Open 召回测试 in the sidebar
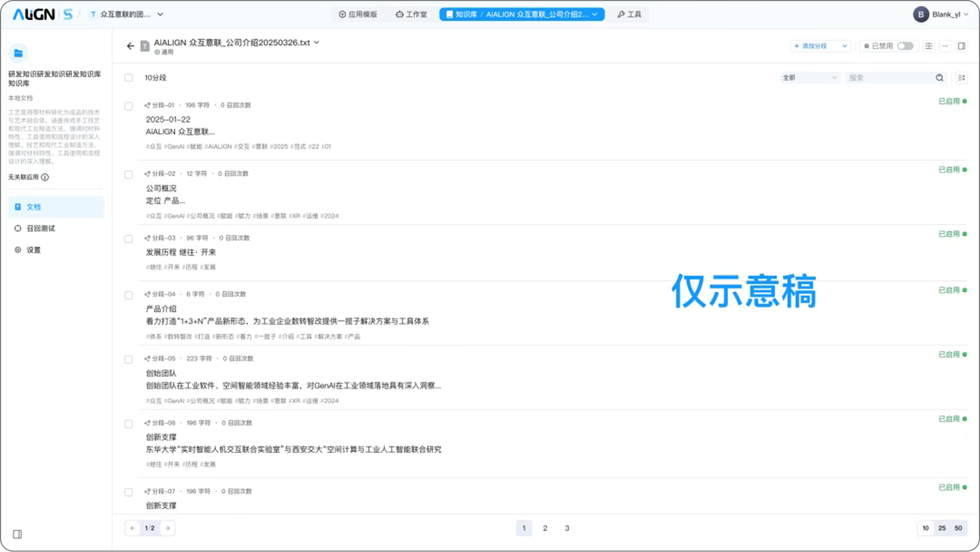The height and width of the screenshot is (552, 980). coord(41,229)
